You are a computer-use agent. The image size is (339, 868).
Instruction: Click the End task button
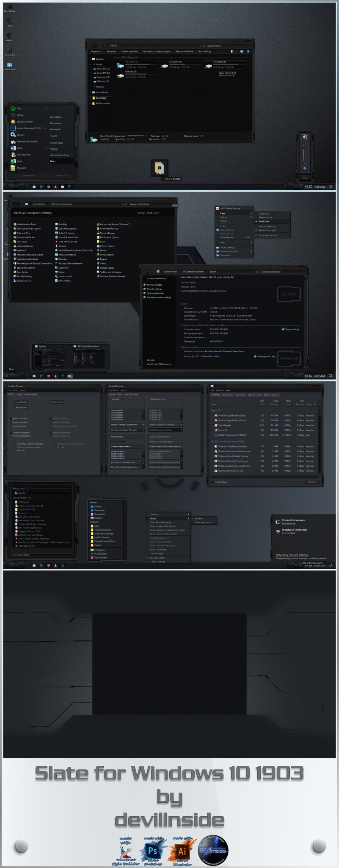tap(312, 482)
